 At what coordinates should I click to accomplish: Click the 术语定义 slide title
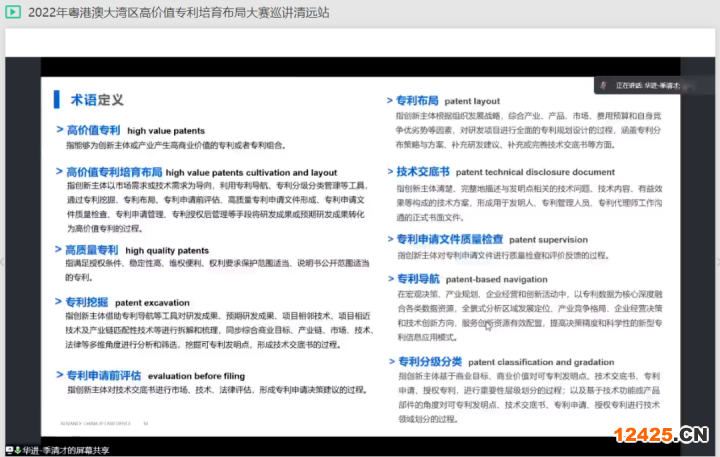97,100
